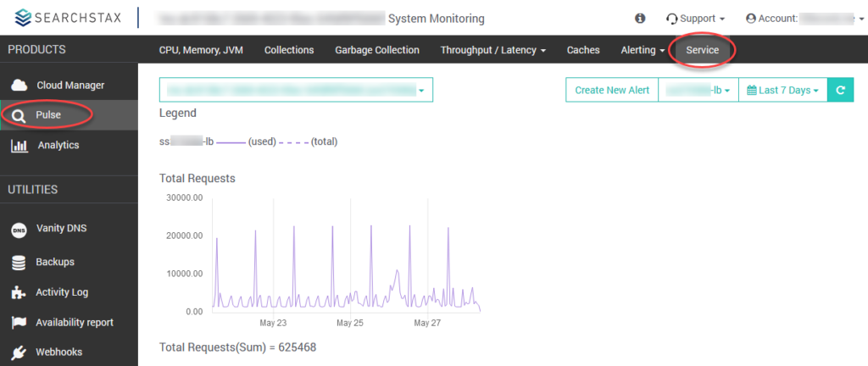Click the Activity Log puzzle icon
The width and height of the screenshot is (868, 366).
click(x=19, y=293)
